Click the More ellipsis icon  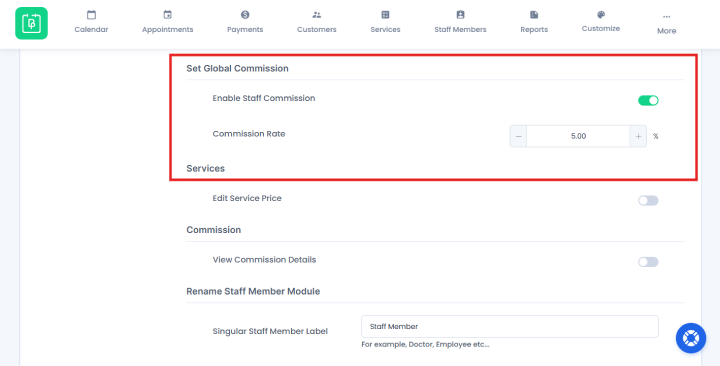(667, 17)
